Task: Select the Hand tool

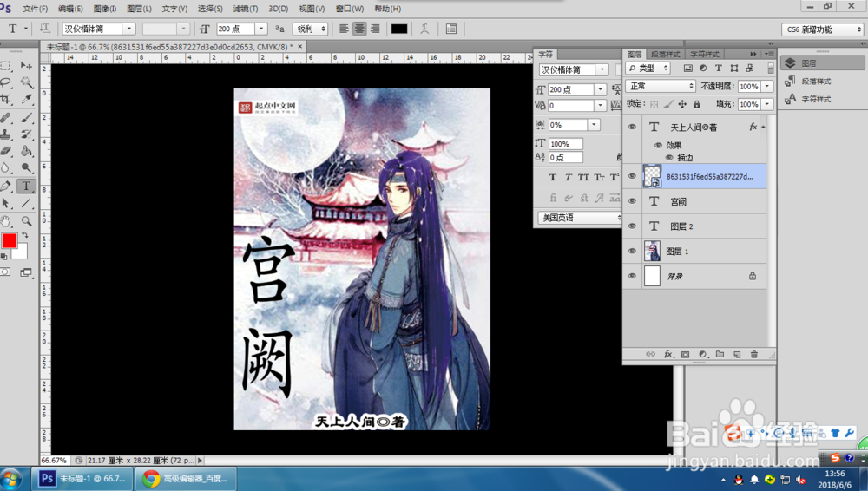Action: point(6,221)
